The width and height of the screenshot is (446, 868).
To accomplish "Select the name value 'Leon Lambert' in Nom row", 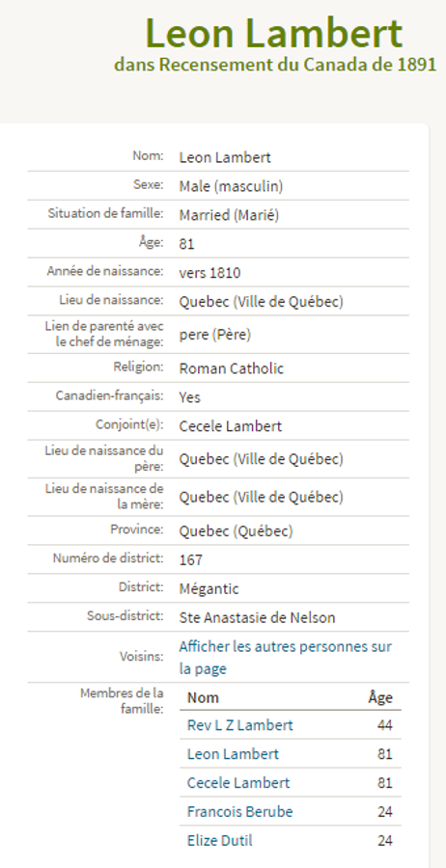I will (x=225, y=157).
